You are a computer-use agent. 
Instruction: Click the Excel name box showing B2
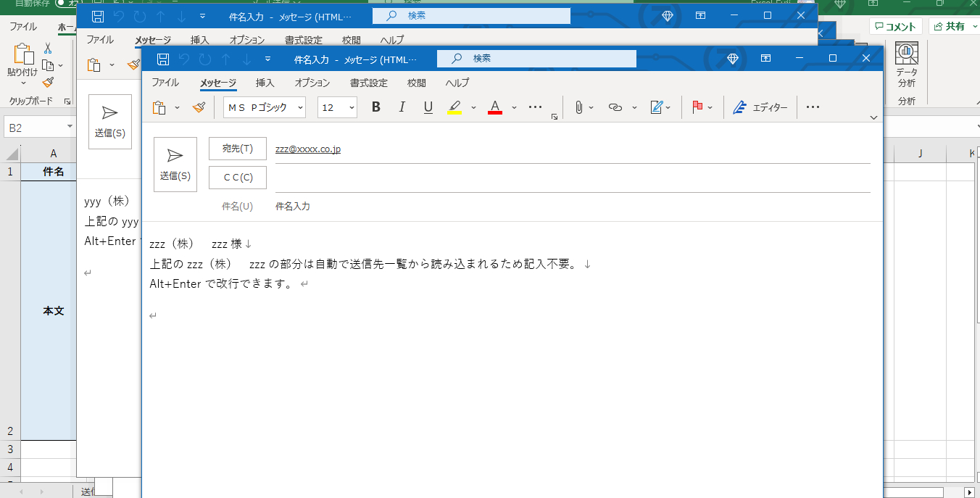click(x=40, y=128)
